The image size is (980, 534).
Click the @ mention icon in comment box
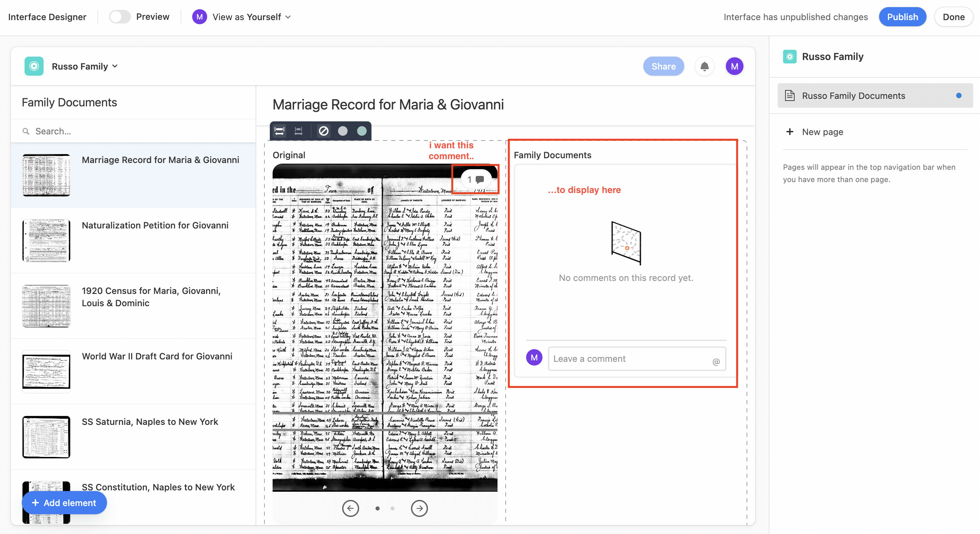click(716, 361)
